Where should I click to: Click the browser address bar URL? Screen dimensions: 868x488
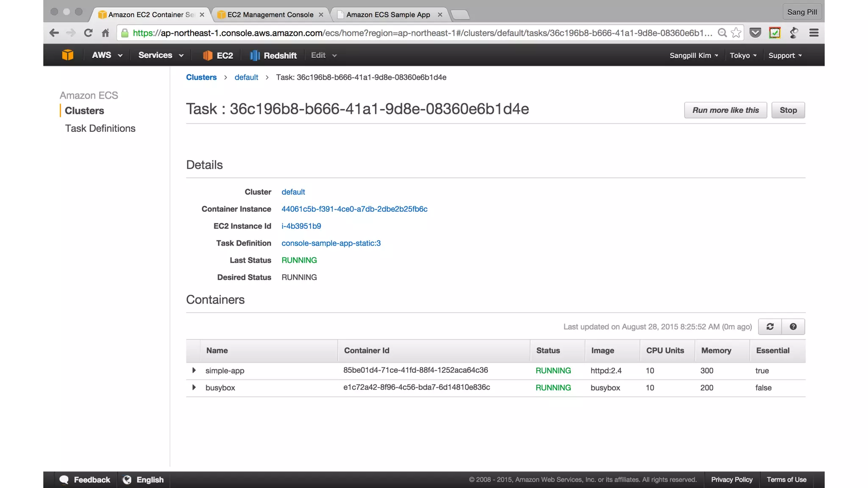tap(420, 33)
